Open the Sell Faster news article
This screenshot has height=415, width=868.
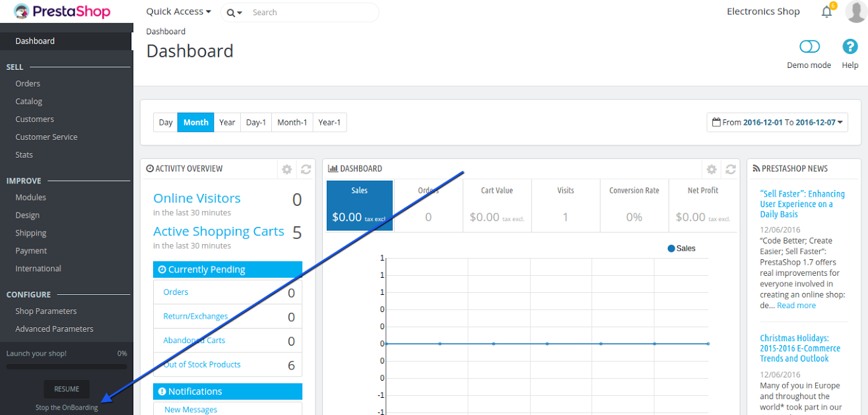[802, 204]
